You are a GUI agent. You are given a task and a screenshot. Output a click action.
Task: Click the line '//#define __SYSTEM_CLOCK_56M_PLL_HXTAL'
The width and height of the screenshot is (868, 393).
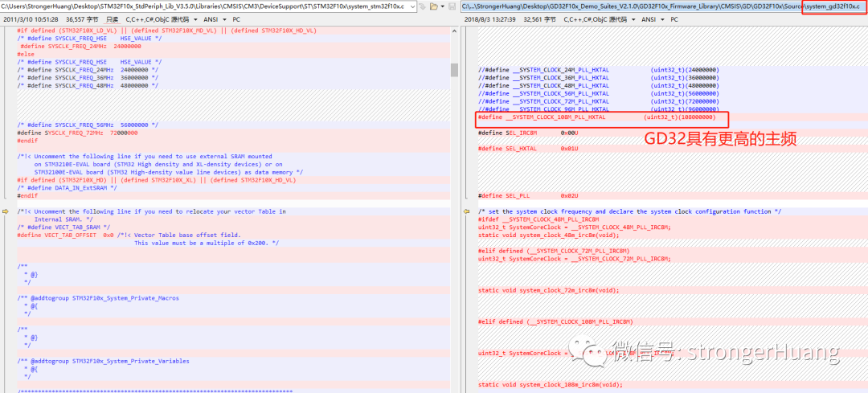point(599,93)
